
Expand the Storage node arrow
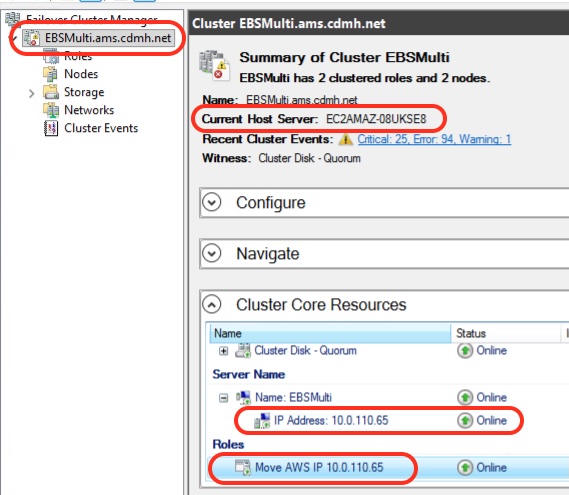32,94
